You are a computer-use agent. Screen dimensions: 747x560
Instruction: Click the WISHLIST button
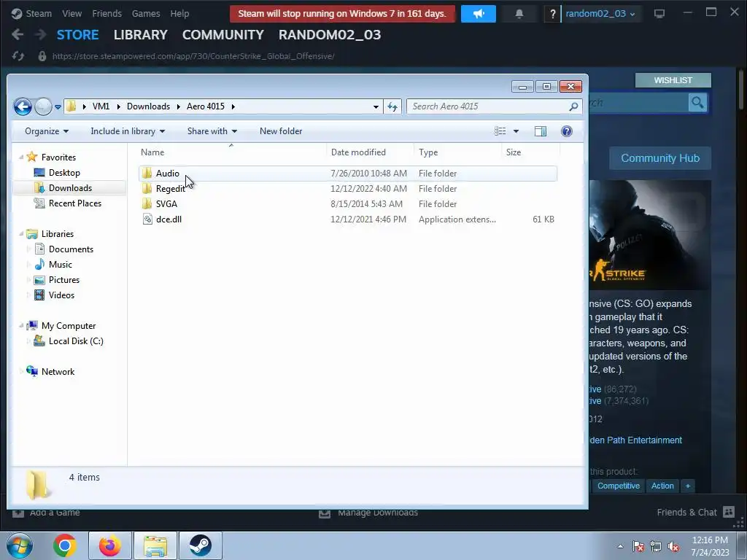pos(673,80)
